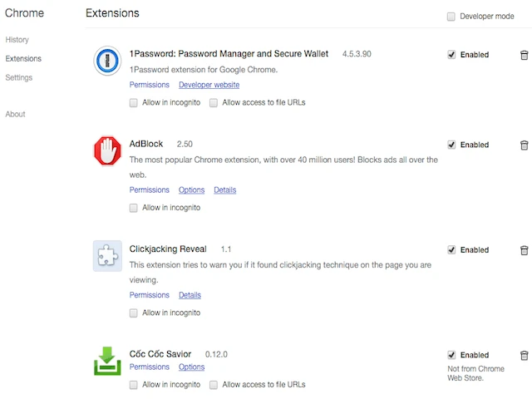Click the Cốc Cốc Savior download icon
The height and width of the screenshot is (399, 532).
[x=107, y=361]
